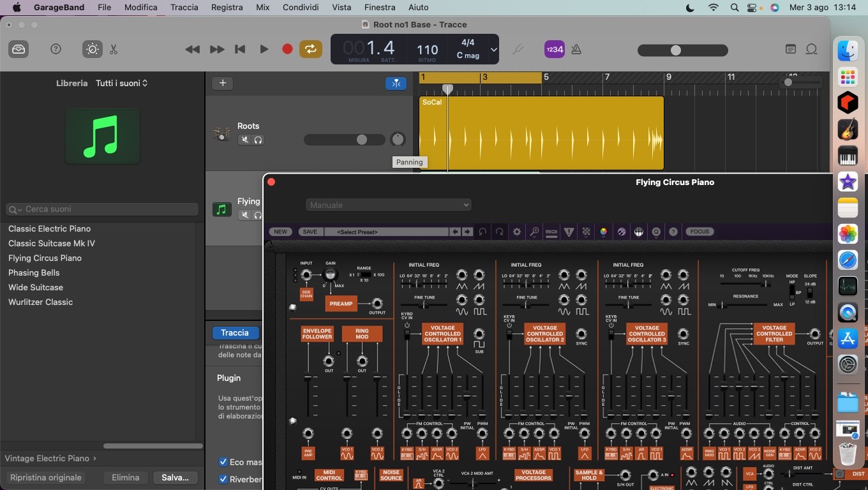
Task: Click the Cerca suoni search field
Action: click(102, 209)
